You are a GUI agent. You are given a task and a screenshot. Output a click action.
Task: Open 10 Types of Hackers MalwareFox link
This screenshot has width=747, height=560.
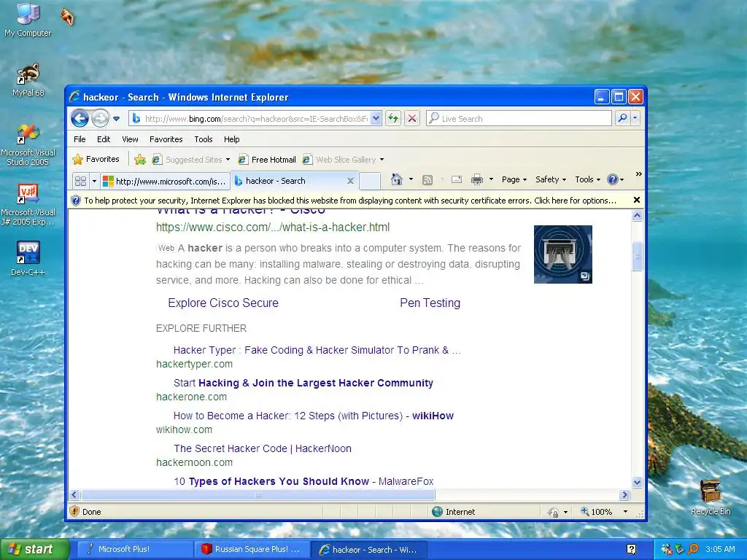pyautogui.click(x=303, y=481)
